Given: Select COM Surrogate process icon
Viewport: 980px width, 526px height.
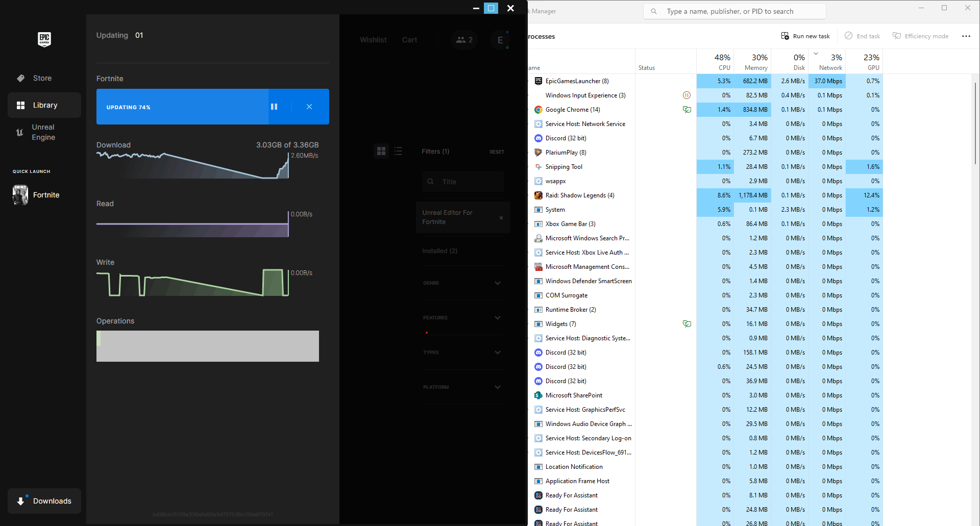Looking at the screenshot, I should click(538, 295).
